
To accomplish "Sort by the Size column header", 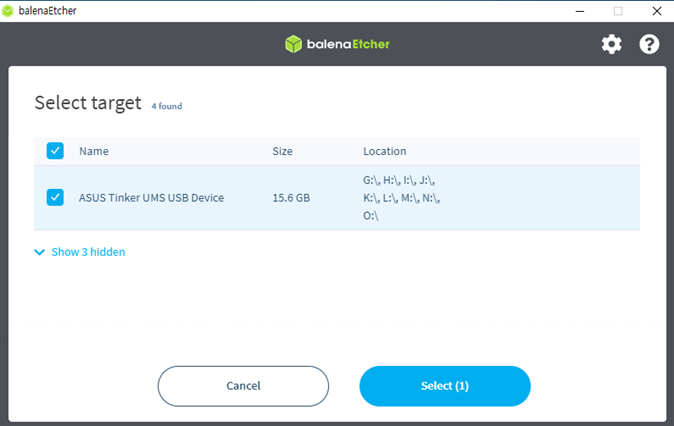I will (x=282, y=151).
